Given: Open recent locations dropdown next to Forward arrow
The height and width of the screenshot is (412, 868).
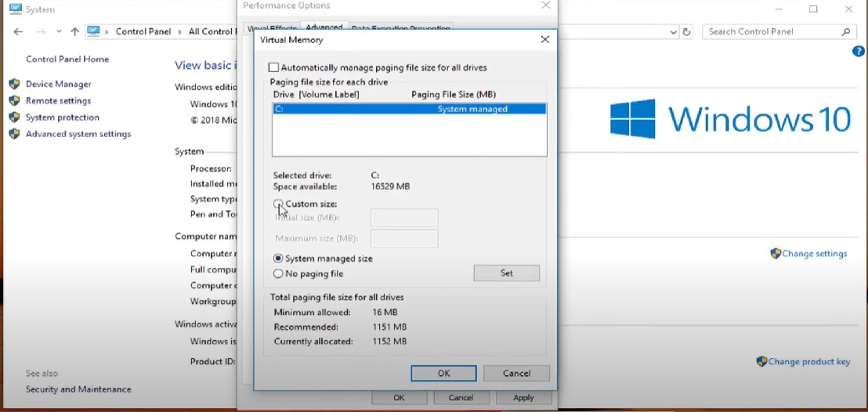Looking at the screenshot, I should (x=59, y=32).
